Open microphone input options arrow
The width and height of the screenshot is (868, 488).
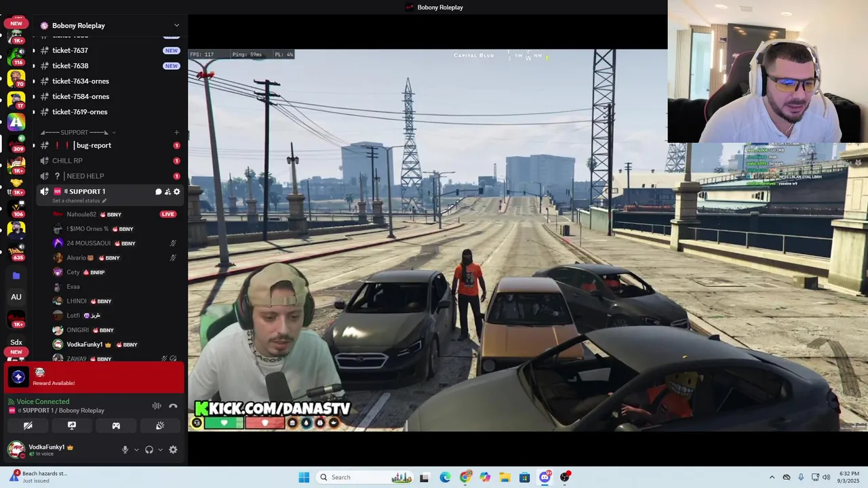(136, 449)
